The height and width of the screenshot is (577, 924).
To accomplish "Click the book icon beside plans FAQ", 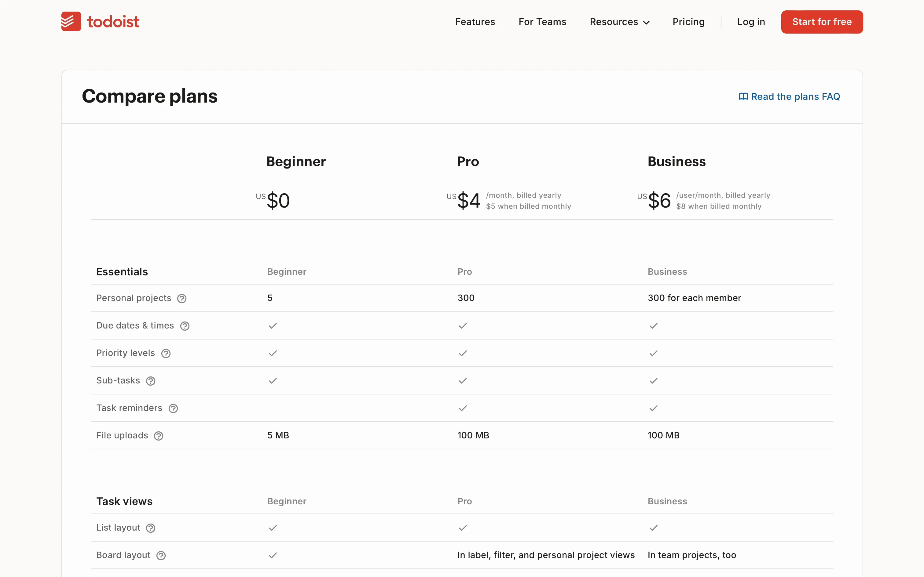I will pos(743,96).
